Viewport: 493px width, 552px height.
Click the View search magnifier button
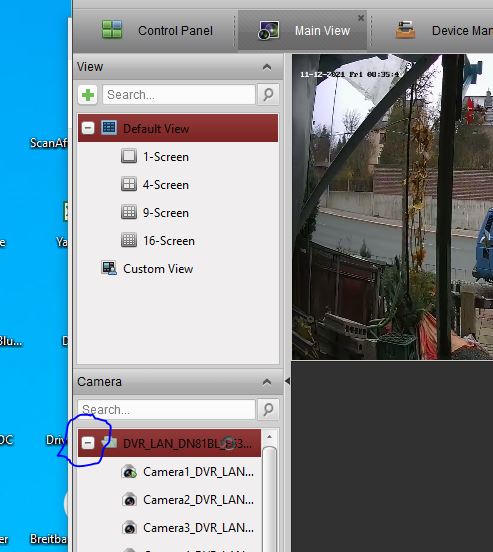pos(268,94)
